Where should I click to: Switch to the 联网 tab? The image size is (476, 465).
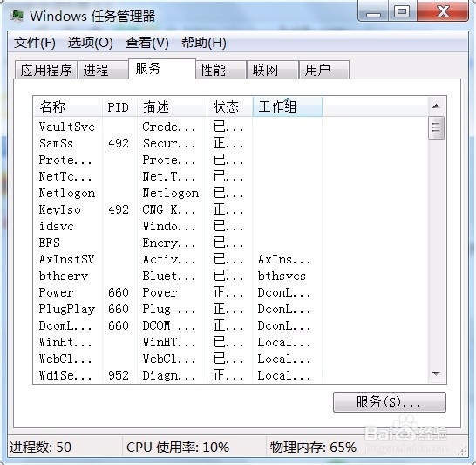[x=272, y=70]
